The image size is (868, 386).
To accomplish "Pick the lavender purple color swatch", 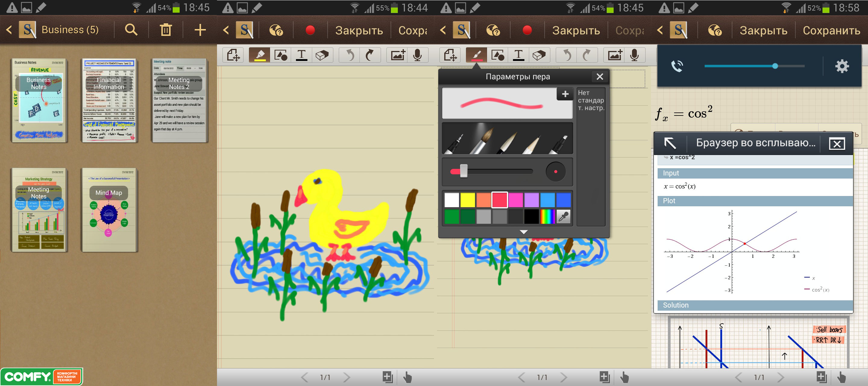I will (x=531, y=200).
